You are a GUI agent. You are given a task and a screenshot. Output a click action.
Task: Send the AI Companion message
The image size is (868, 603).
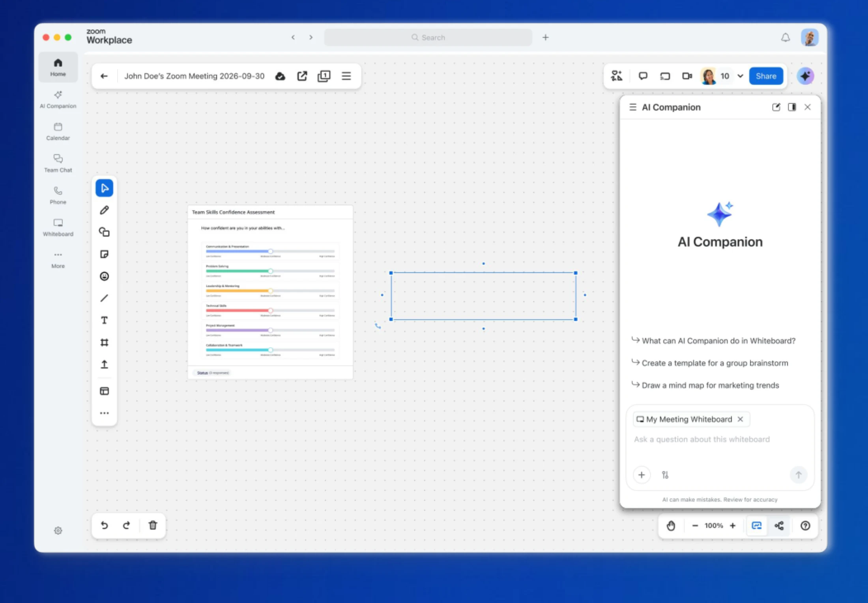(798, 475)
